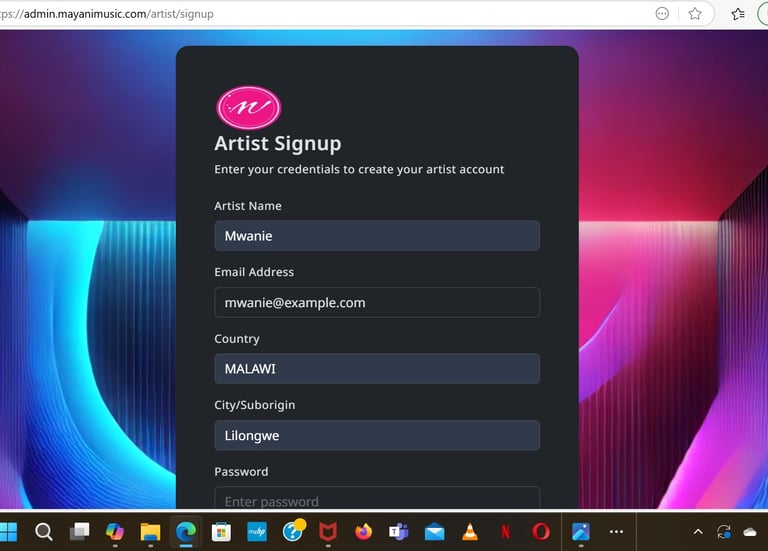Focus the Email Address input field
This screenshot has height=551, width=768.
tap(377, 302)
